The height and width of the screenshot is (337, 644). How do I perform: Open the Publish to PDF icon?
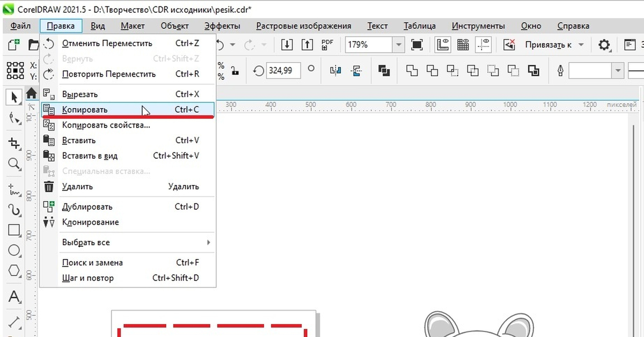[x=327, y=45]
